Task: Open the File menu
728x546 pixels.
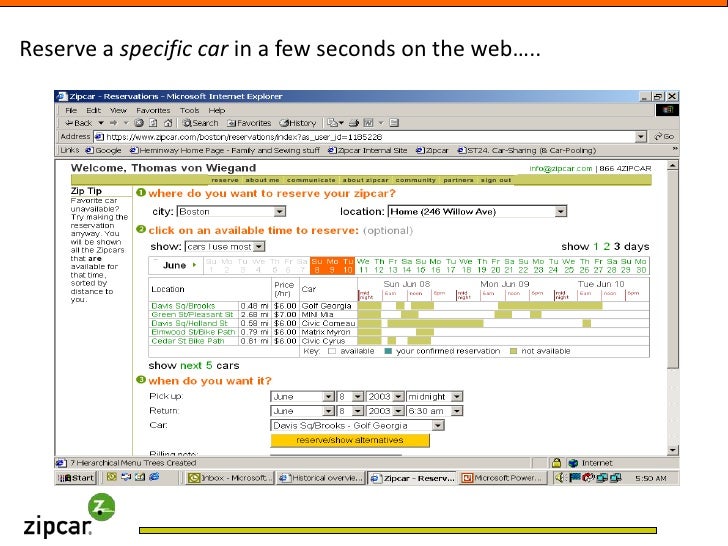Action: (71, 110)
